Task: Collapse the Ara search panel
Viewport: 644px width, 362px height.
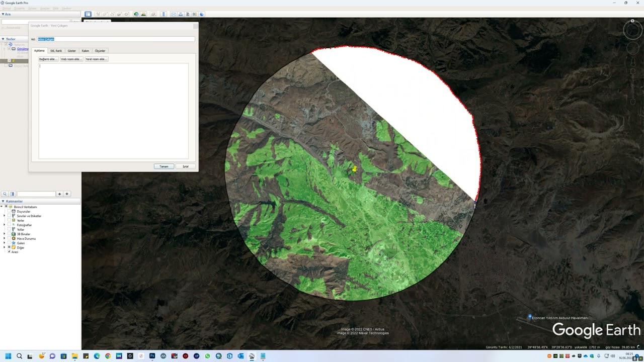Action: coord(3,14)
